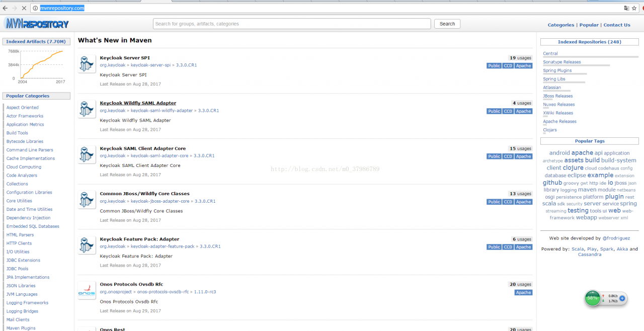Image resolution: width=644 pixels, height=331 pixels.
Task: Click keycloak-saml-wildfly-adapter artifact id link
Action: click(162, 111)
